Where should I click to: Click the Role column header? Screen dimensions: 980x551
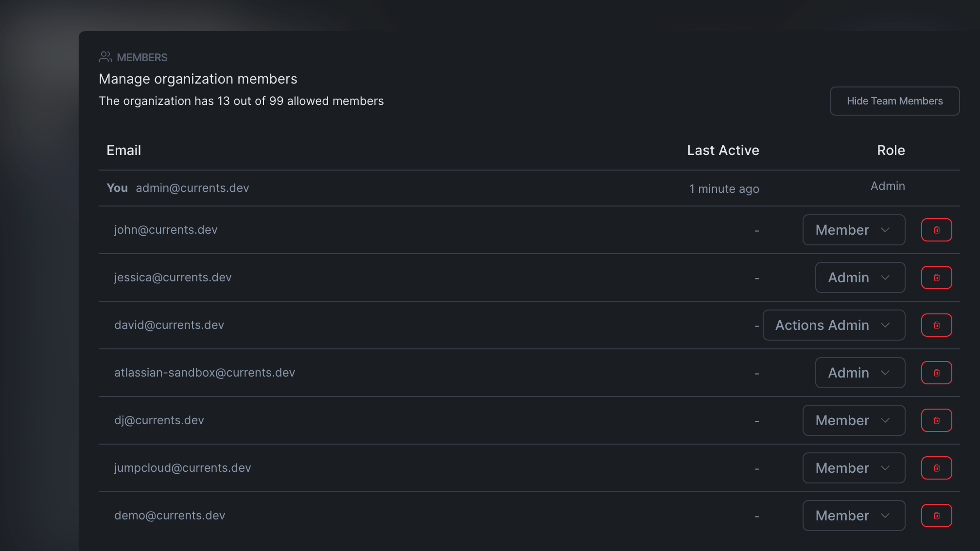click(x=891, y=151)
